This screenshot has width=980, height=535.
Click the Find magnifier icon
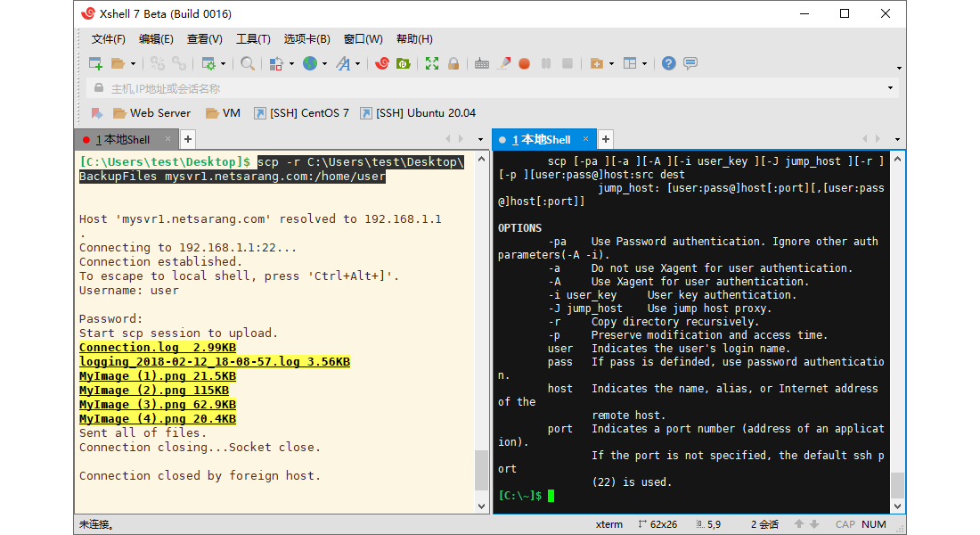point(248,63)
